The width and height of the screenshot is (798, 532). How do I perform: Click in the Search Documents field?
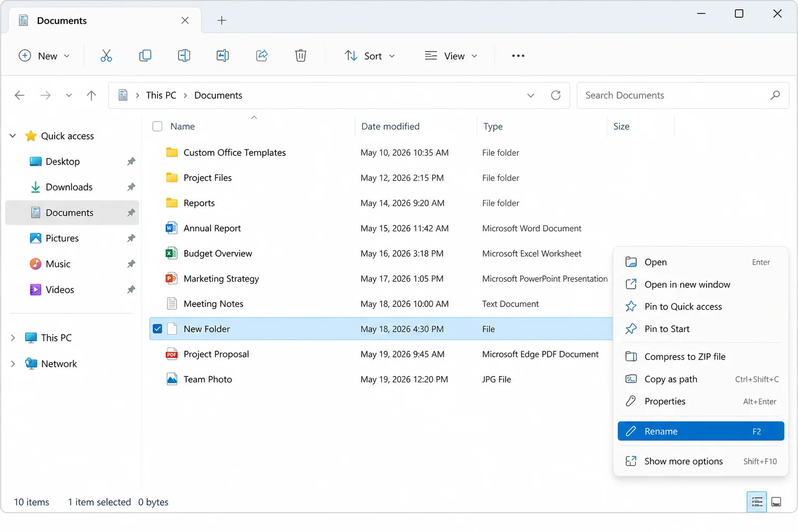tap(683, 95)
